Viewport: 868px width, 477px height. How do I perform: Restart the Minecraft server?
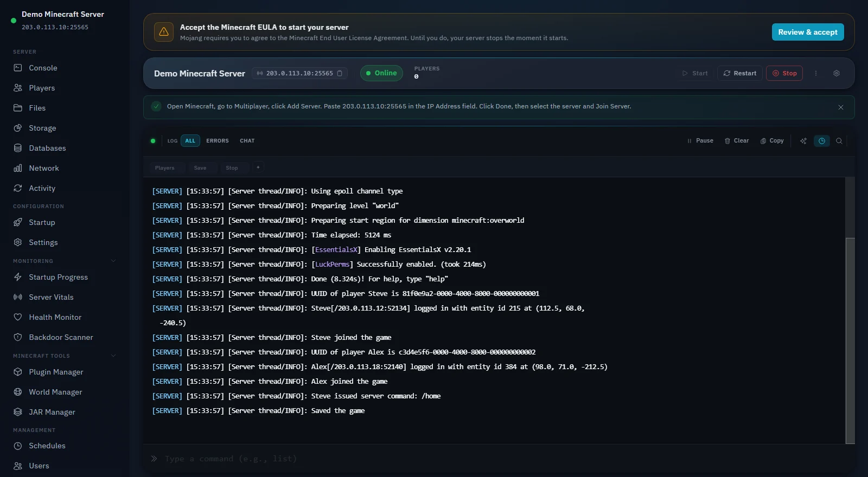[x=740, y=73]
